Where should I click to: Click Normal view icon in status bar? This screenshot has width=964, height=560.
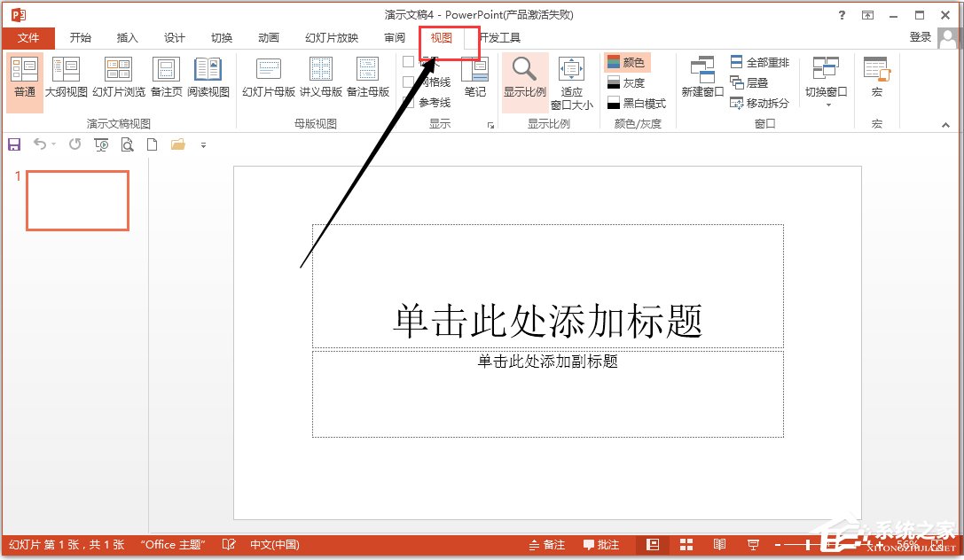653,545
